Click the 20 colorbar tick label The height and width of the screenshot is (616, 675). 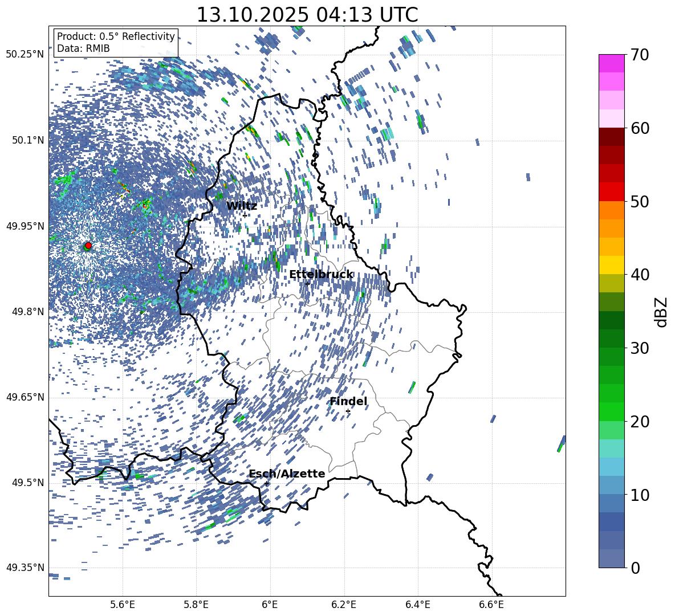[640, 422]
